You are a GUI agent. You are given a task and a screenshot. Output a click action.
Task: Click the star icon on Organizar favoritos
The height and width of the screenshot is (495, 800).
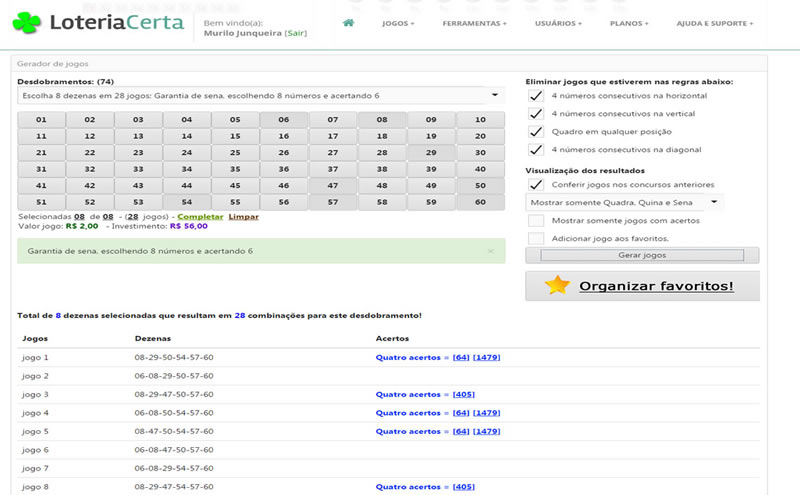(x=557, y=286)
